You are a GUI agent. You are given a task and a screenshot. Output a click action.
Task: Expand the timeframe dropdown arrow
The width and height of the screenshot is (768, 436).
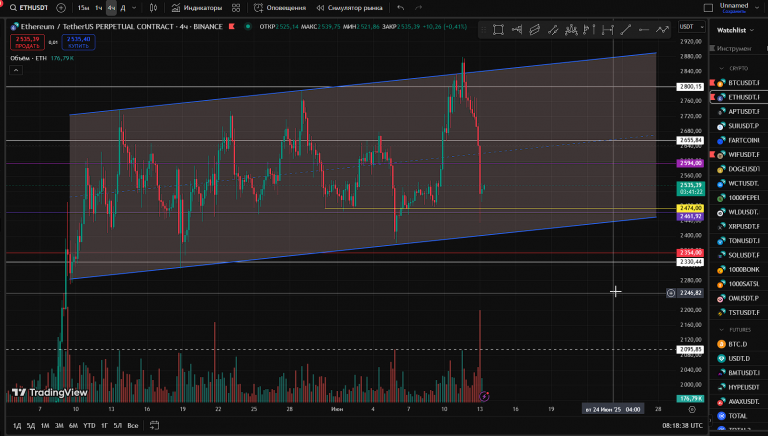134,8
